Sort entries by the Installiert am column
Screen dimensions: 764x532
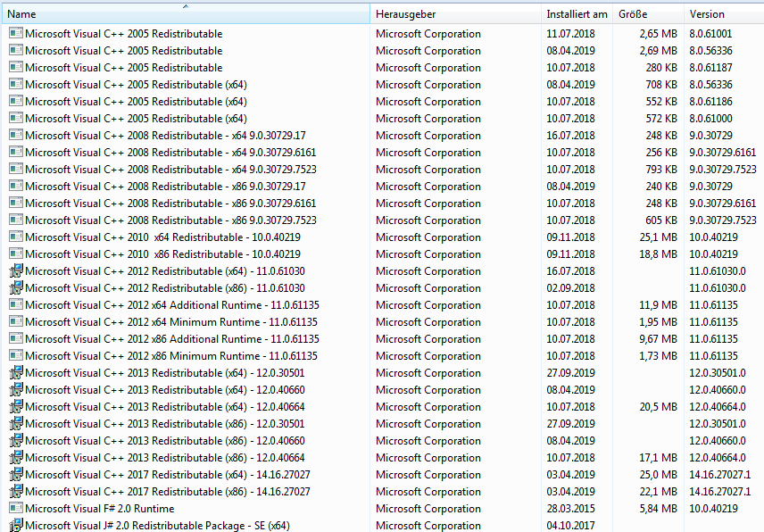(x=576, y=14)
